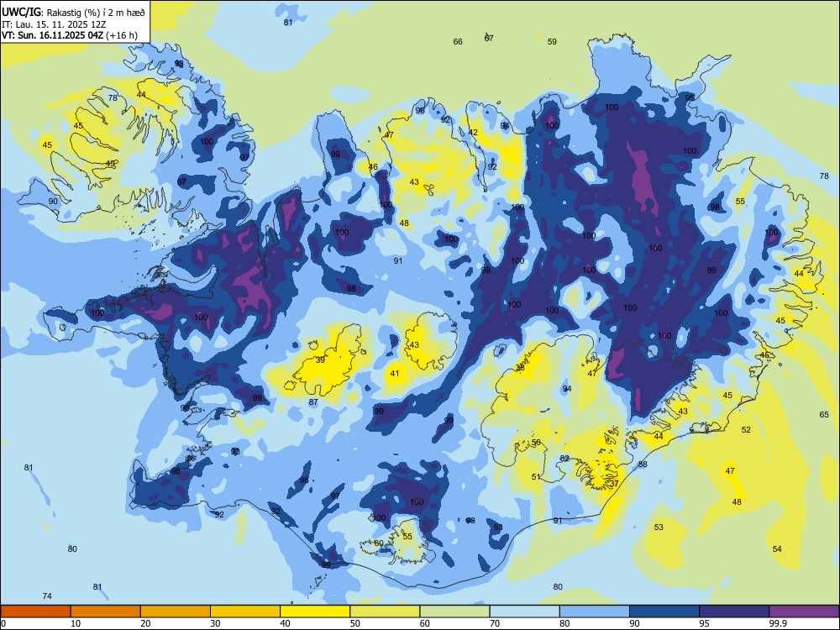Click the dark orange 0–10 legend swatch
The width and height of the screenshot is (840, 630).
[35, 612]
